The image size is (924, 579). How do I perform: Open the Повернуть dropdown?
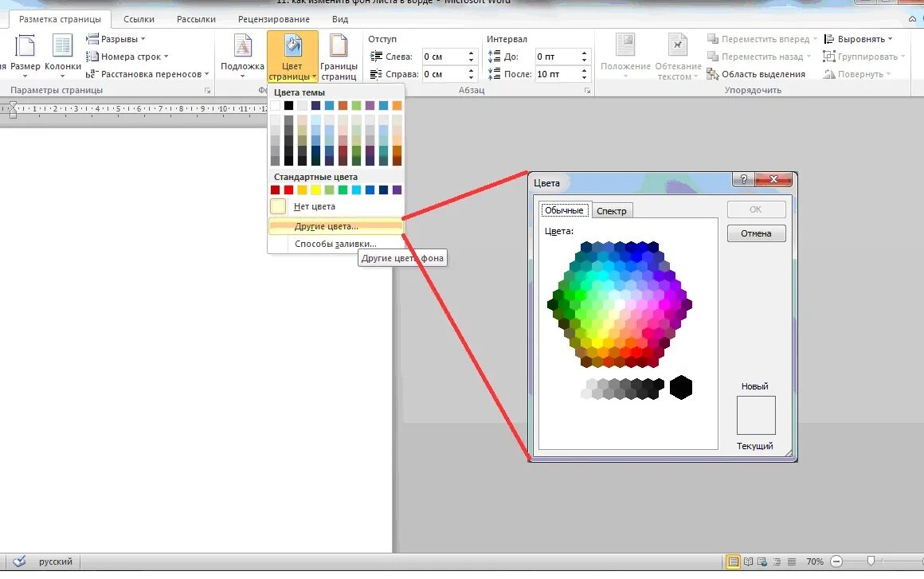tap(857, 74)
